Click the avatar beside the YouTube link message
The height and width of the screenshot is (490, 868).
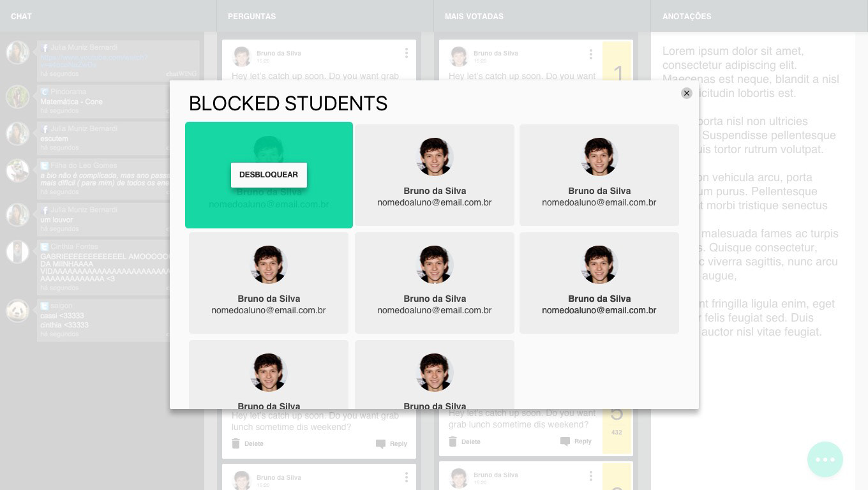tap(17, 52)
